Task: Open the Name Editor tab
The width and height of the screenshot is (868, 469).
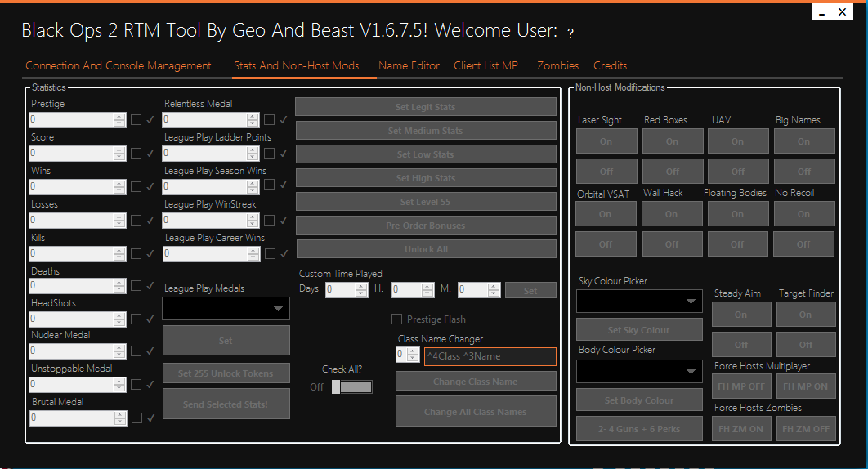Action: (x=409, y=66)
